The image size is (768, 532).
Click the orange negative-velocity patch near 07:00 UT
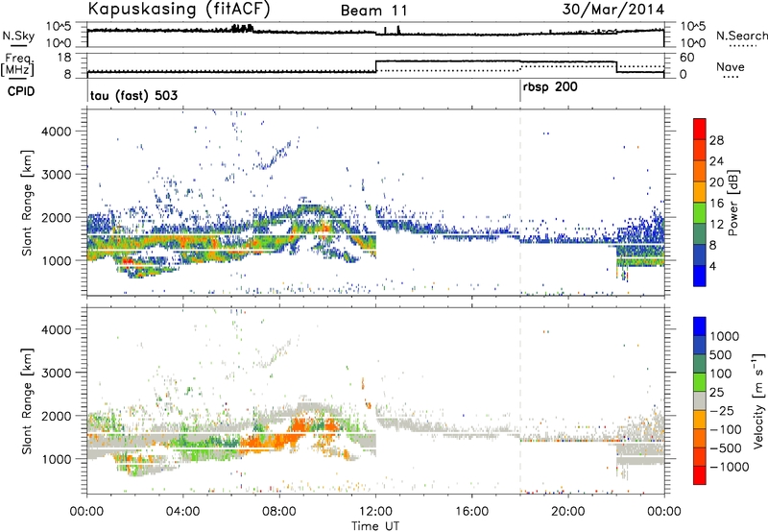click(255, 444)
